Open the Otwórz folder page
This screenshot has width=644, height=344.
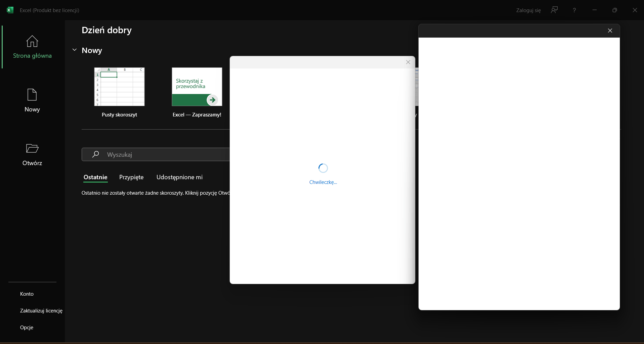click(32, 154)
